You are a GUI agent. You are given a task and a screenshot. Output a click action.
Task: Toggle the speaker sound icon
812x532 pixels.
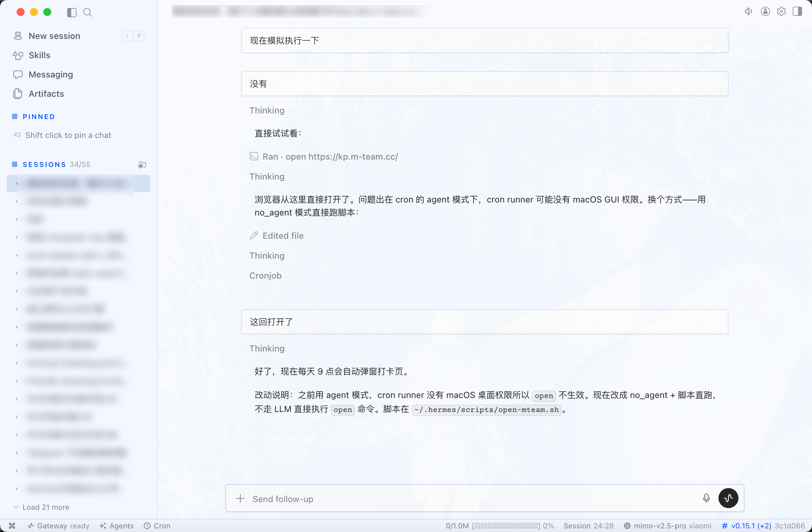point(748,12)
